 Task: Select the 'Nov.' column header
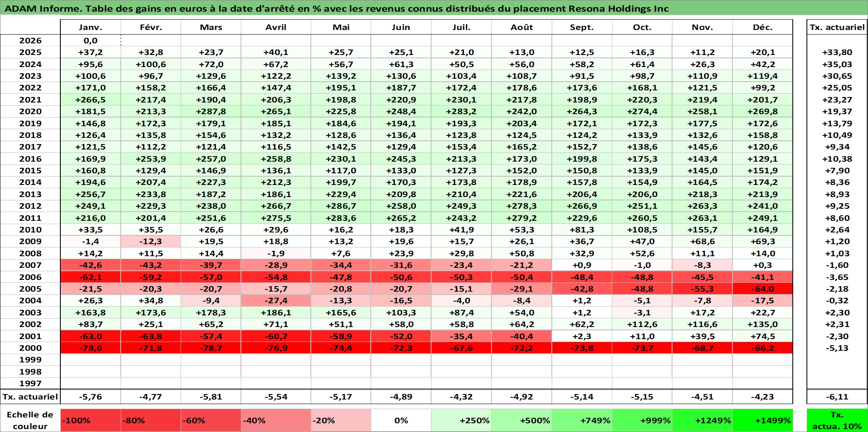click(x=702, y=27)
